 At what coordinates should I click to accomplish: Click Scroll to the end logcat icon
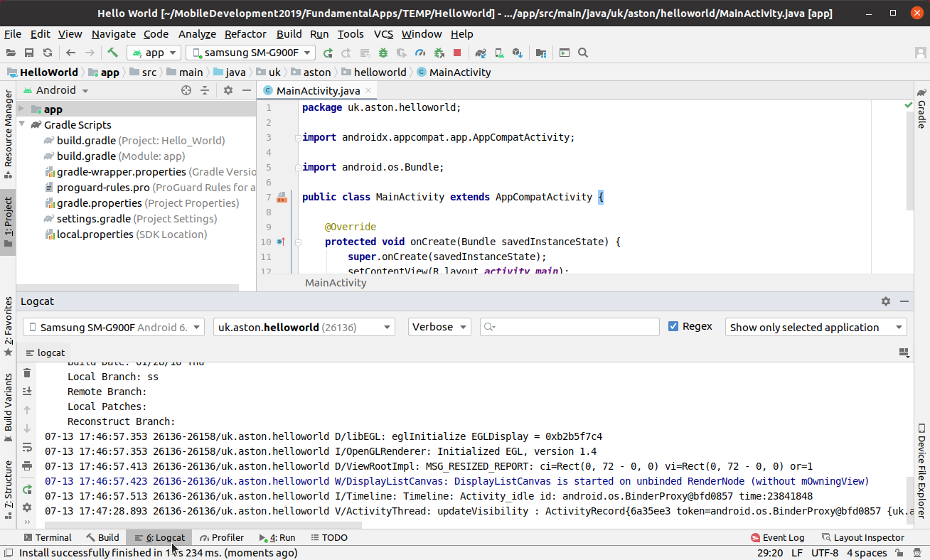tap(27, 392)
